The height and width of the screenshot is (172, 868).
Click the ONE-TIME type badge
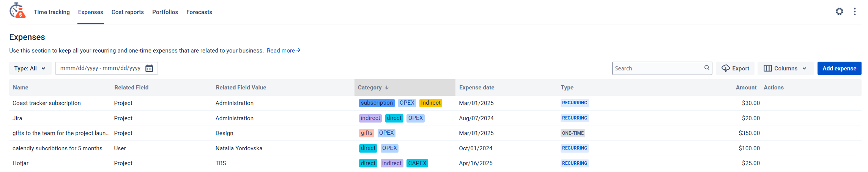click(573, 133)
